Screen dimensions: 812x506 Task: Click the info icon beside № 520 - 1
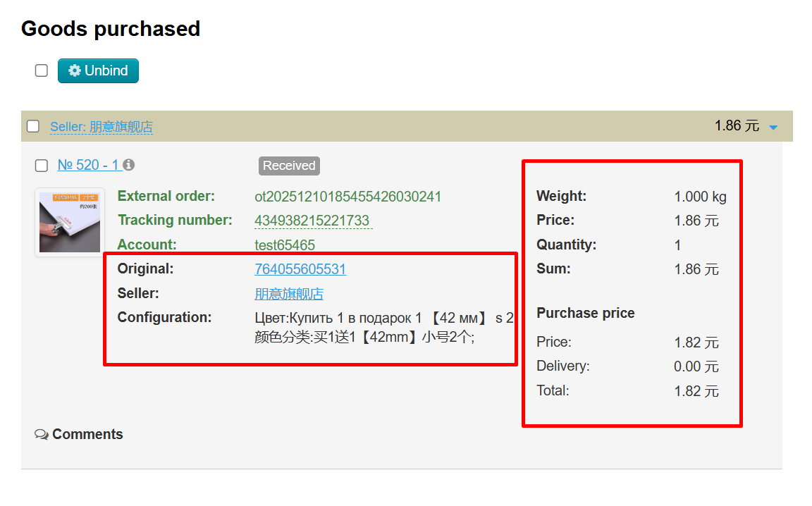tap(128, 165)
